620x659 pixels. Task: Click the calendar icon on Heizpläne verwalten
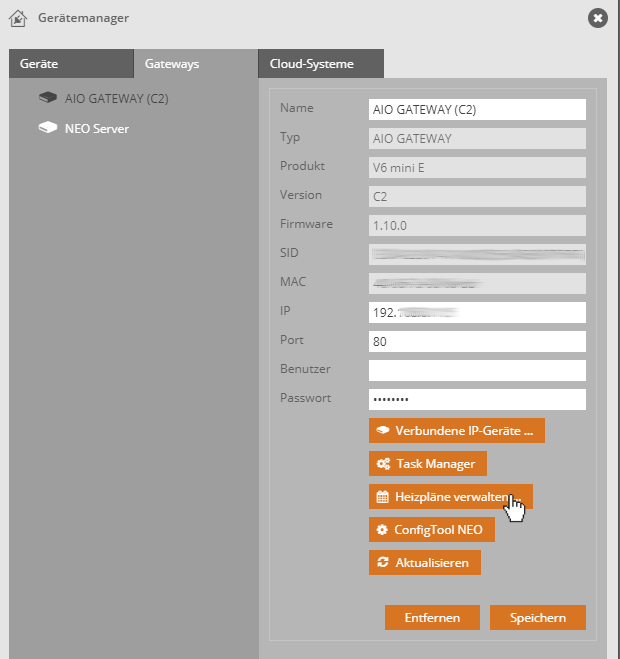click(x=382, y=497)
